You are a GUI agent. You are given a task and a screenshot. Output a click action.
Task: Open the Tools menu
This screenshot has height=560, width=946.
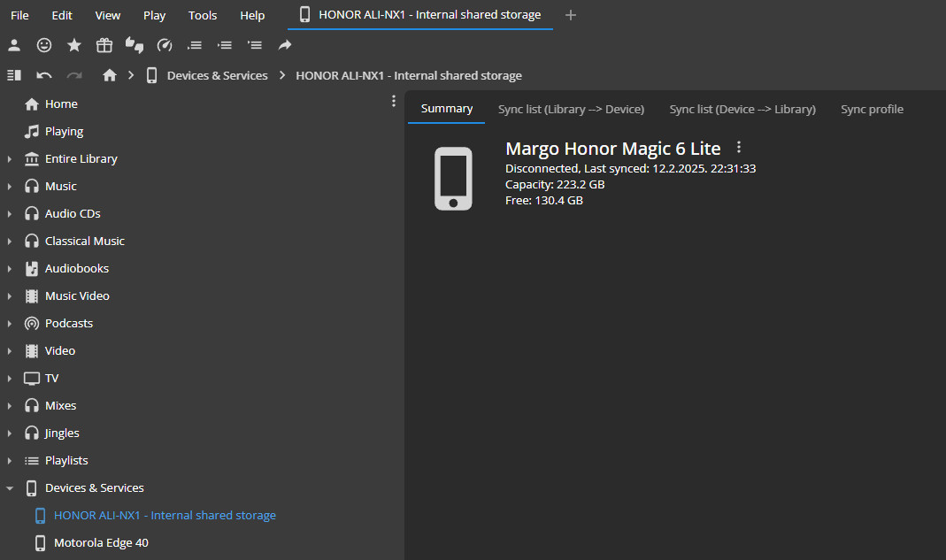pos(203,15)
